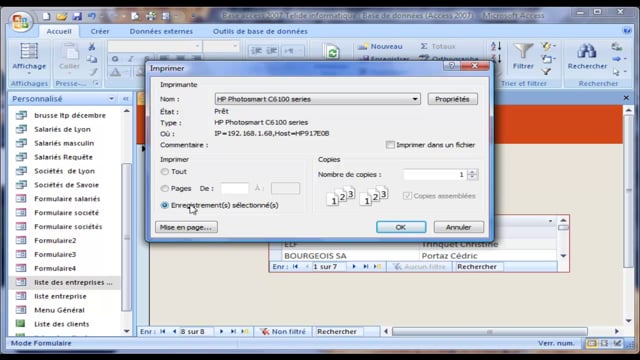Click the Rechercher binoculars icon
This screenshot has width=640, height=360.
[x=587, y=56]
